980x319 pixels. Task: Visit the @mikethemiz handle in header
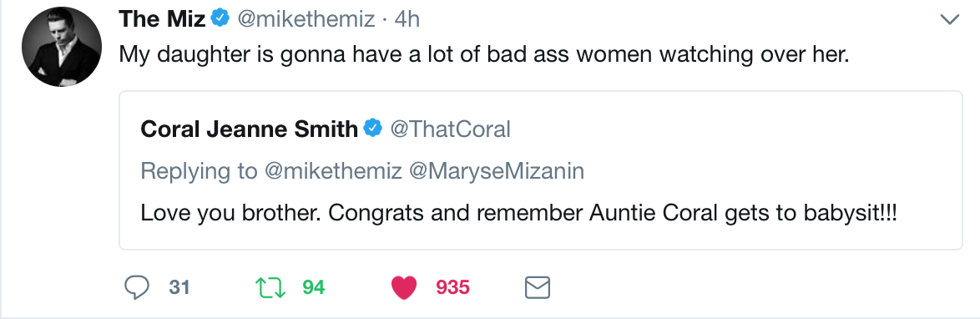(x=305, y=19)
